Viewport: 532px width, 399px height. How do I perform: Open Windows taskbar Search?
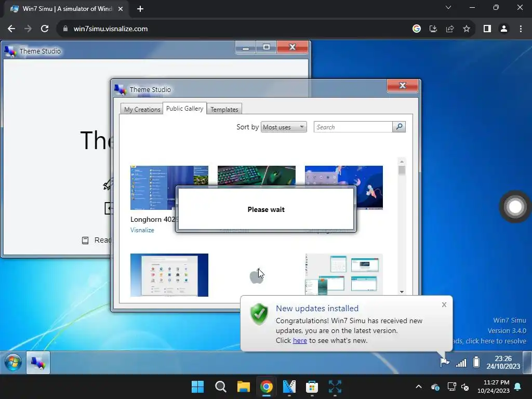(x=220, y=387)
